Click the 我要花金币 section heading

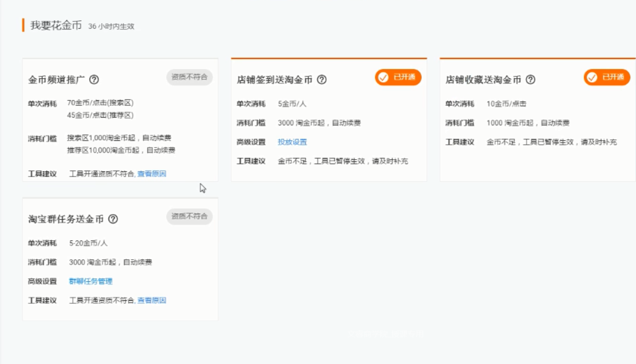pyautogui.click(x=56, y=25)
